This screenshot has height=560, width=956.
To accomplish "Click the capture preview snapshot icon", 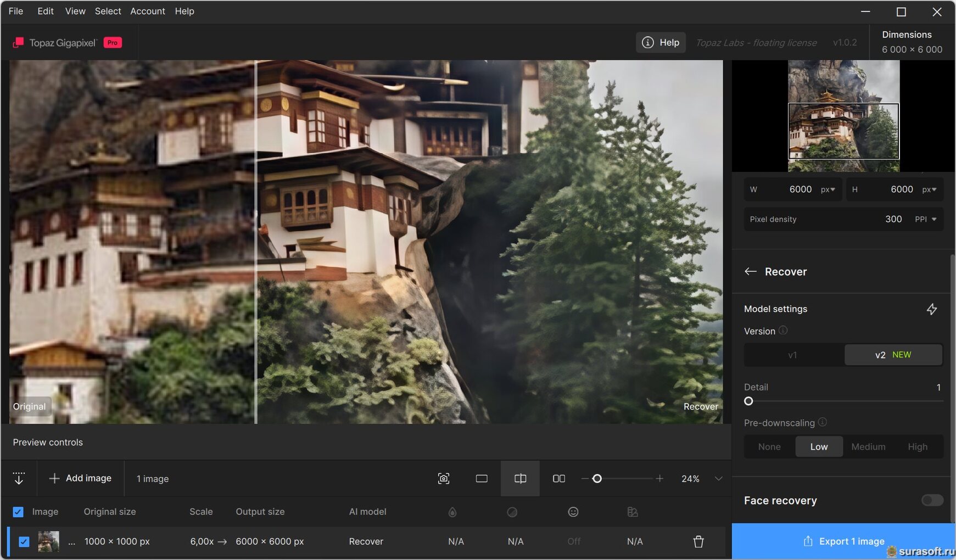I will [x=444, y=479].
